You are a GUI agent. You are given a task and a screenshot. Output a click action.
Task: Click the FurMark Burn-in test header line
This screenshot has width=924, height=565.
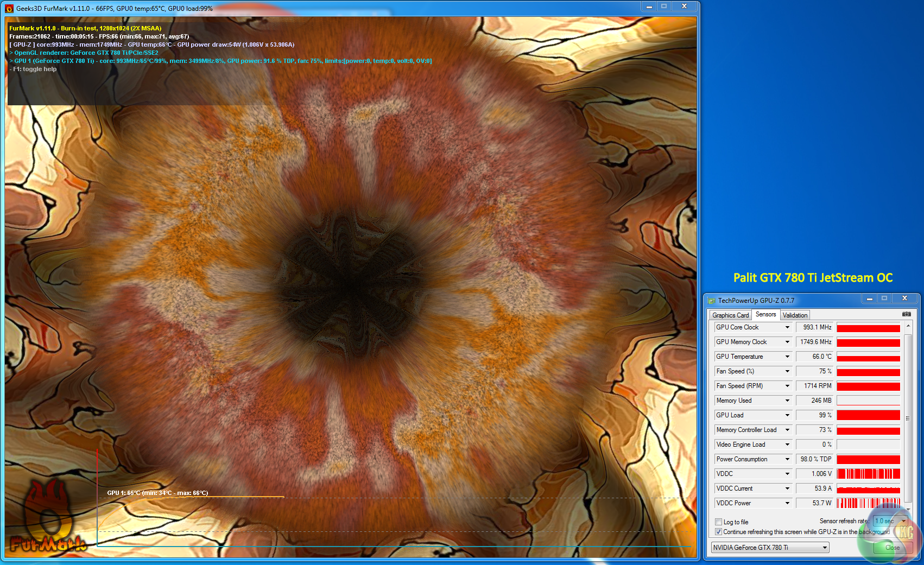coord(85,28)
